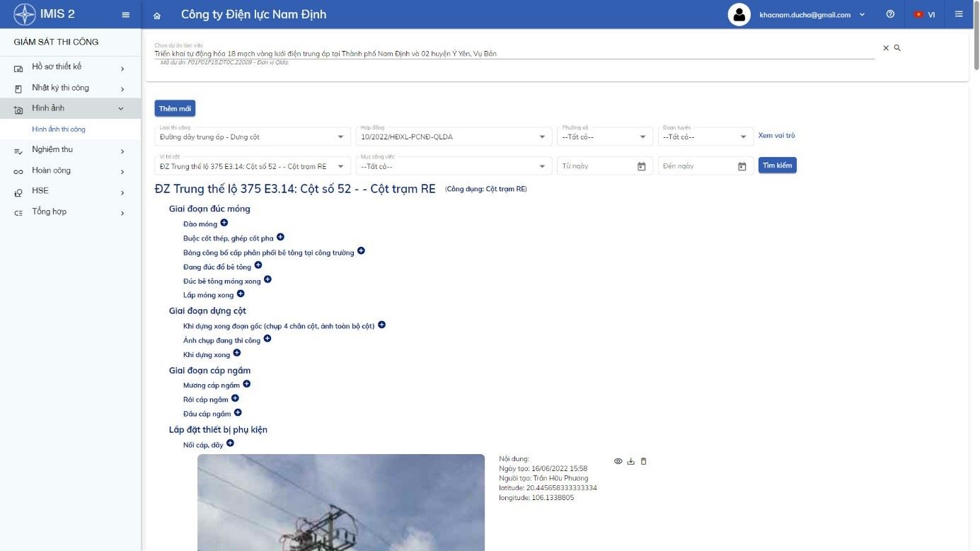
Task: Click the Tìm kiếm button
Action: point(777,165)
